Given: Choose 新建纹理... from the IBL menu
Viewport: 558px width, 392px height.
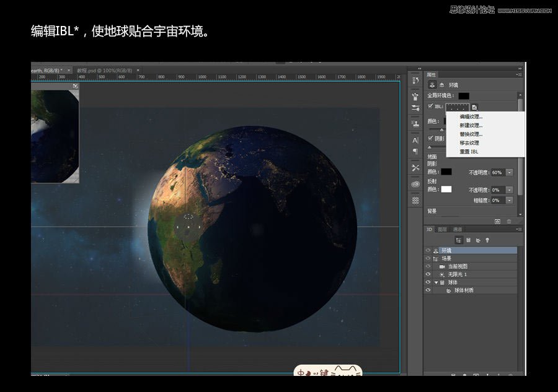Looking at the screenshot, I should coord(471,126).
